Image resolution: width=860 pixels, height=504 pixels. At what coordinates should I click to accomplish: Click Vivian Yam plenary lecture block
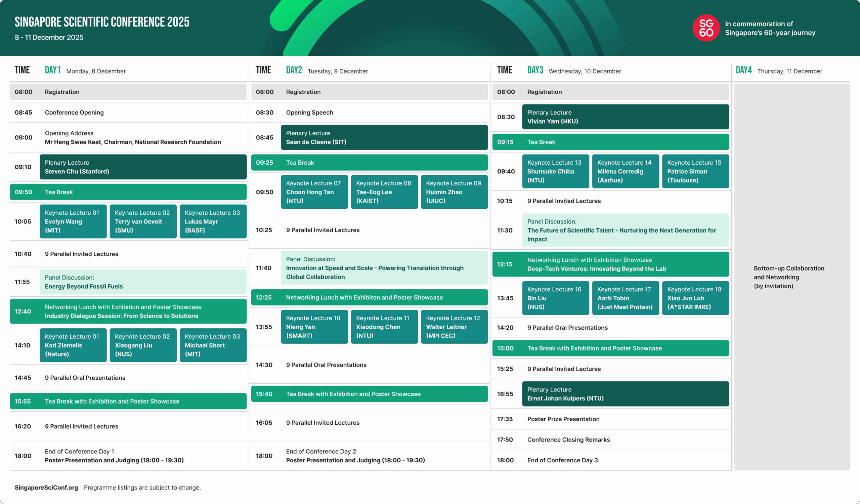pos(625,117)
